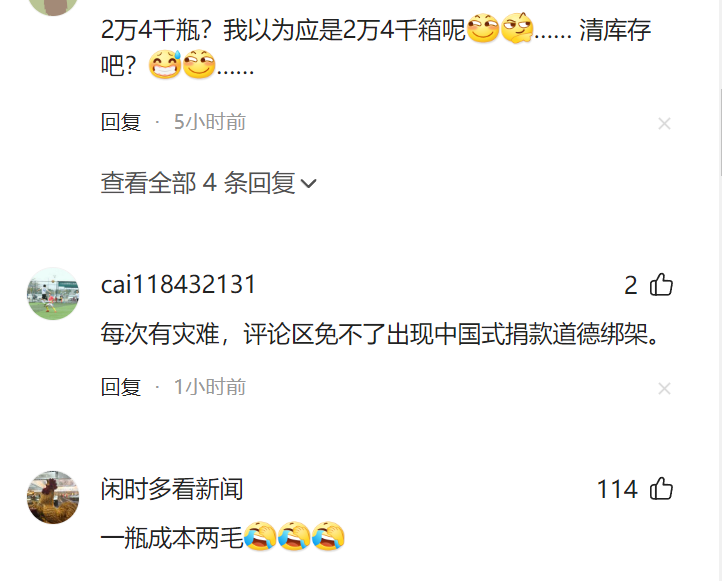
Task: Reply to the 2万4千瓶 comment
Action: 121,122
